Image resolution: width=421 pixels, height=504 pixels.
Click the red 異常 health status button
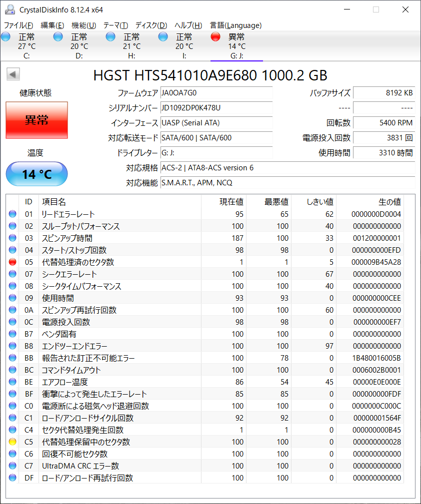point(36,120)
